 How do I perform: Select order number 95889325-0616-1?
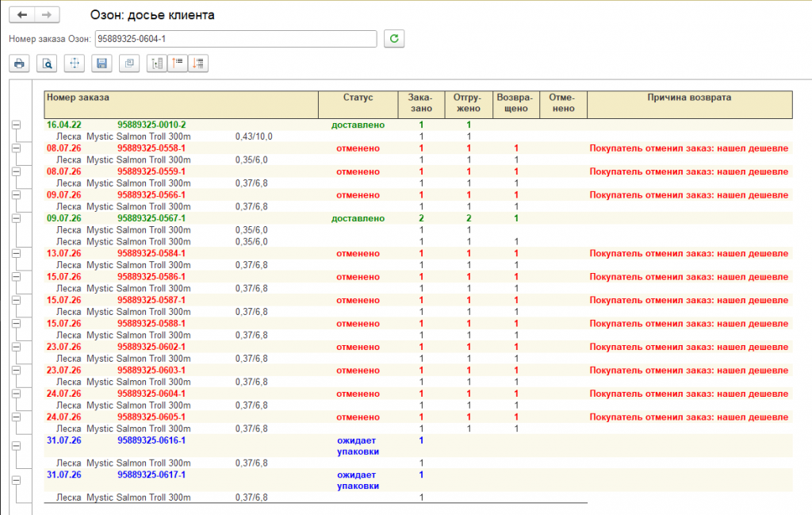pos(151,440)
